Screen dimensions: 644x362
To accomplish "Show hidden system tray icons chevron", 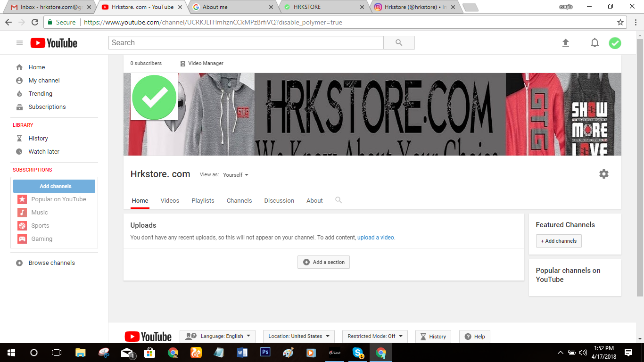I will [x=561, y=352].
